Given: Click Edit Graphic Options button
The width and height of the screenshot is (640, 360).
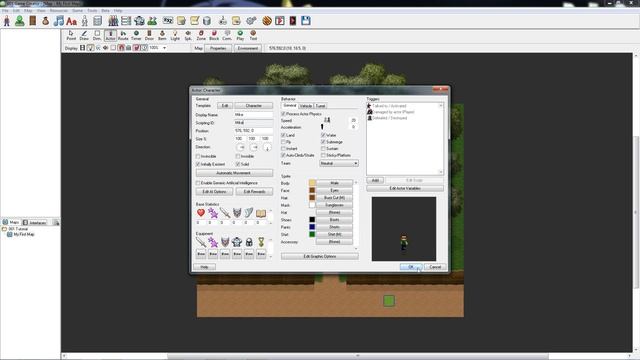Looking at the screenshot, I should 320,256.
